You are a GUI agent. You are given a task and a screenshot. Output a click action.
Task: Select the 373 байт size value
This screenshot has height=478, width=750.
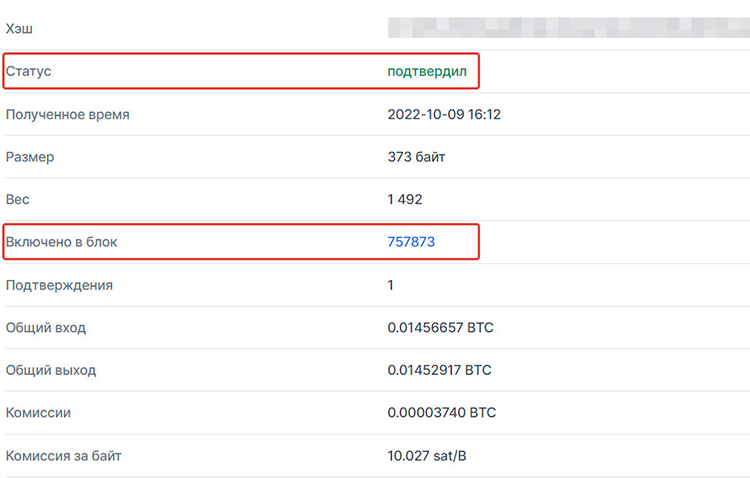click(416, 157)
